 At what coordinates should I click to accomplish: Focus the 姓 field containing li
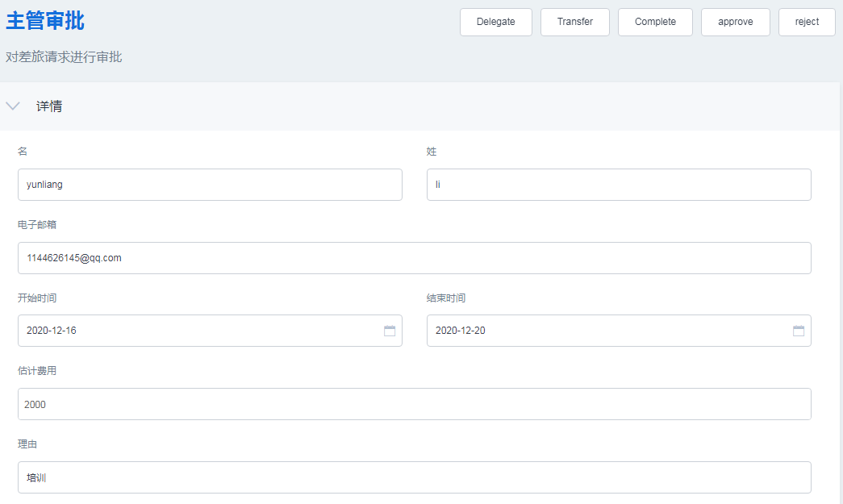(x=619, y=185)
